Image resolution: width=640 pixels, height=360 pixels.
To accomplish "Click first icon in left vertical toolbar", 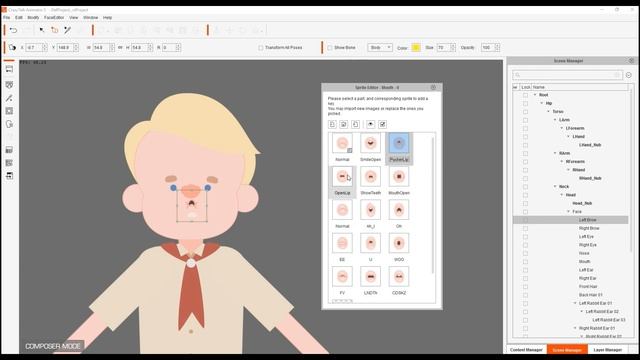I will coord(9,69).
